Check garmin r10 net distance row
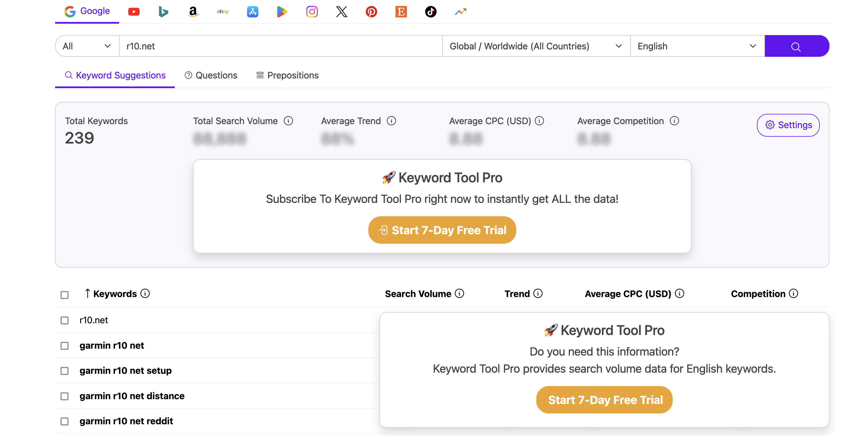Screen dimensions: 868x436 tap(64, 396)
